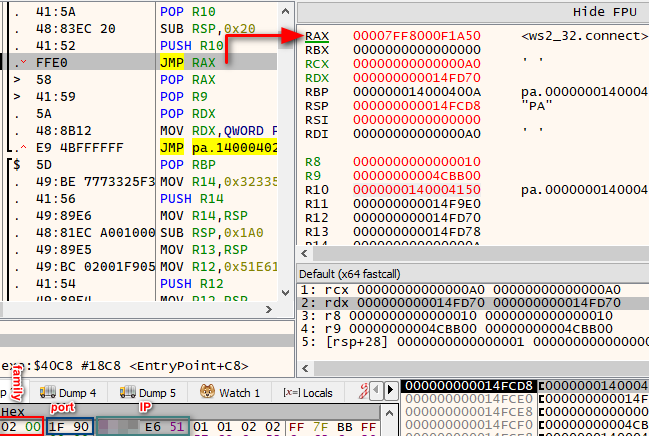The height and width of the screenshot is (436, 649).
Task: Switch to the Dump 5 tab
Action: [148, 393]
